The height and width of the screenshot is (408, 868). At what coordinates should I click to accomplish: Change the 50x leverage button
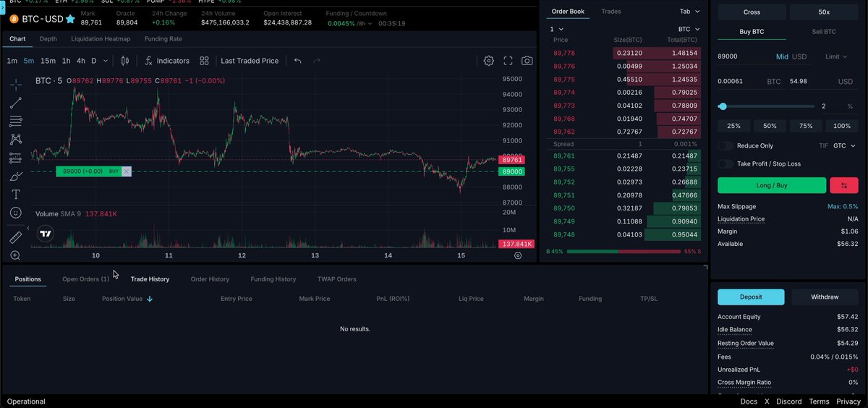[x=824, y=12]
